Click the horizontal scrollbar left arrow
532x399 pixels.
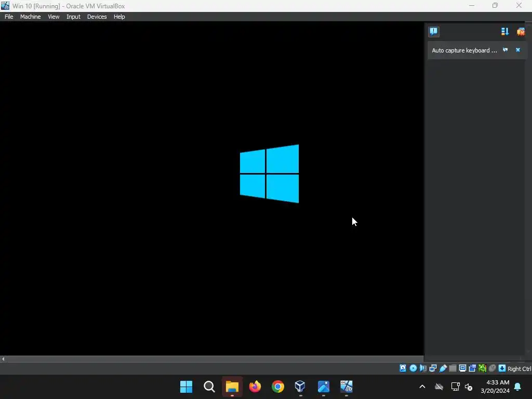point(3,359)
